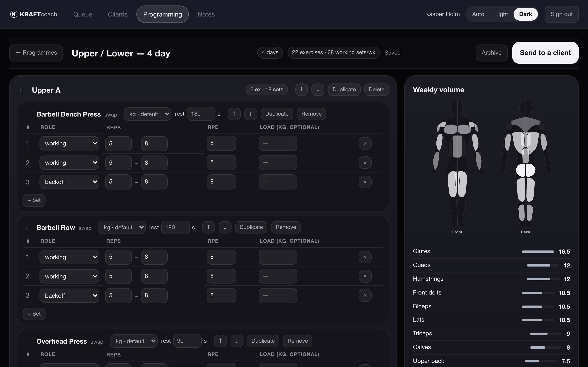Open the Notes tab

(x=206, y=14)
